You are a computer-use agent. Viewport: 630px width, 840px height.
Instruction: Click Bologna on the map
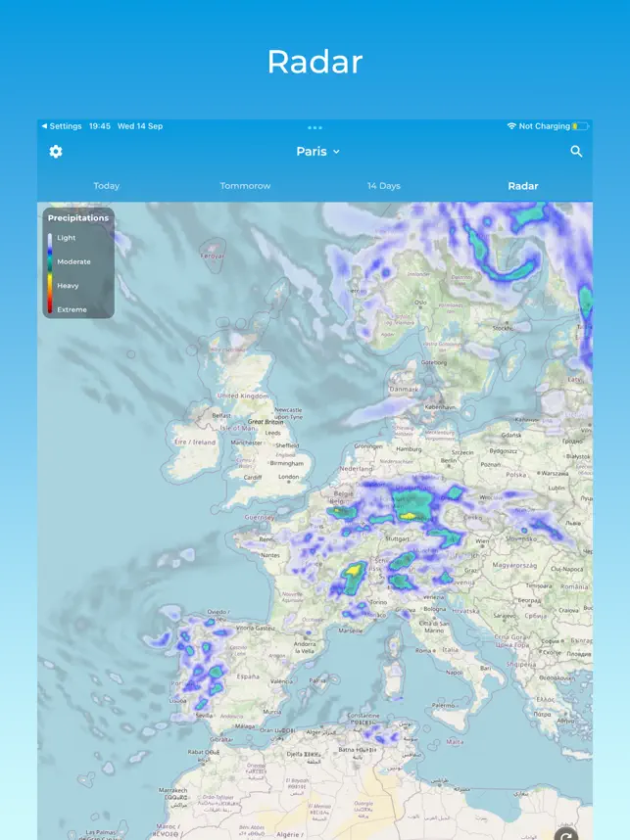click(434, 609)
